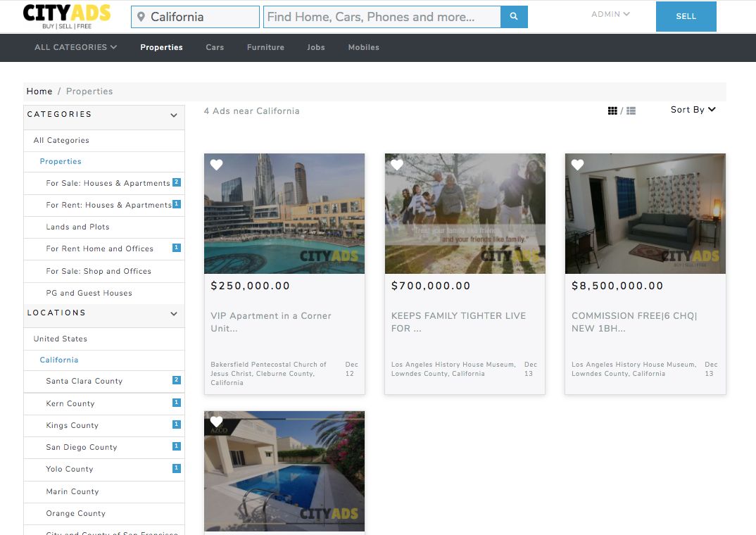Open the Cars category tab
The height and width of the screenshot is (535, 756).
pyautogui.click(x=215, y=47)
